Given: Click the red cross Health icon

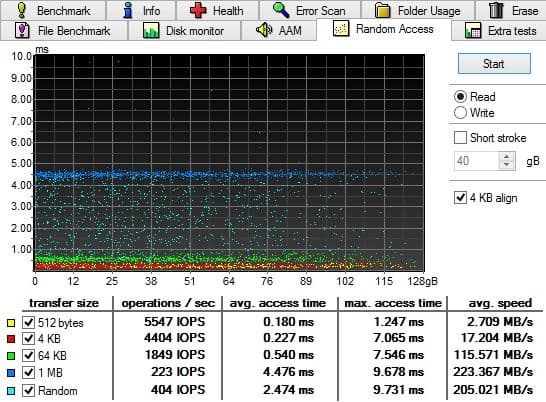Looking at the screenshot, I should point(198,10).
